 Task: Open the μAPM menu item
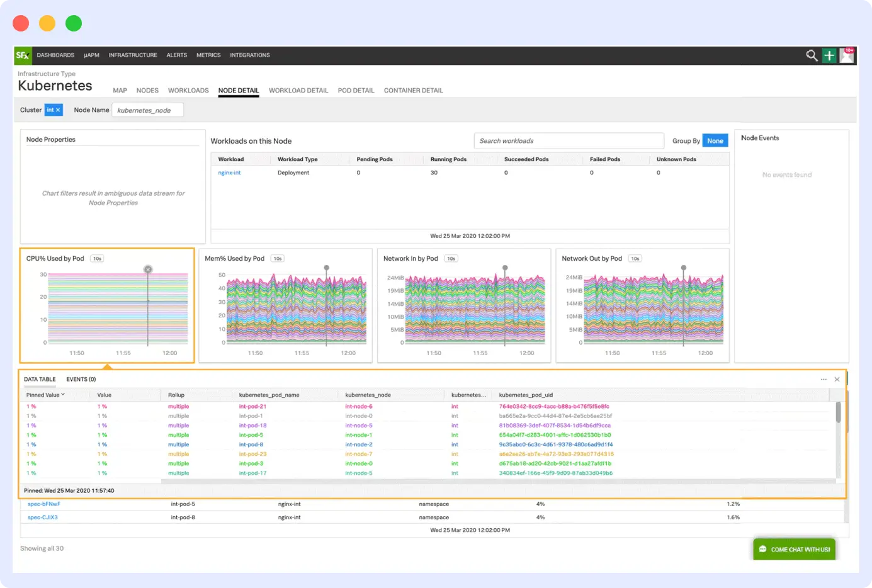point(91,55)
